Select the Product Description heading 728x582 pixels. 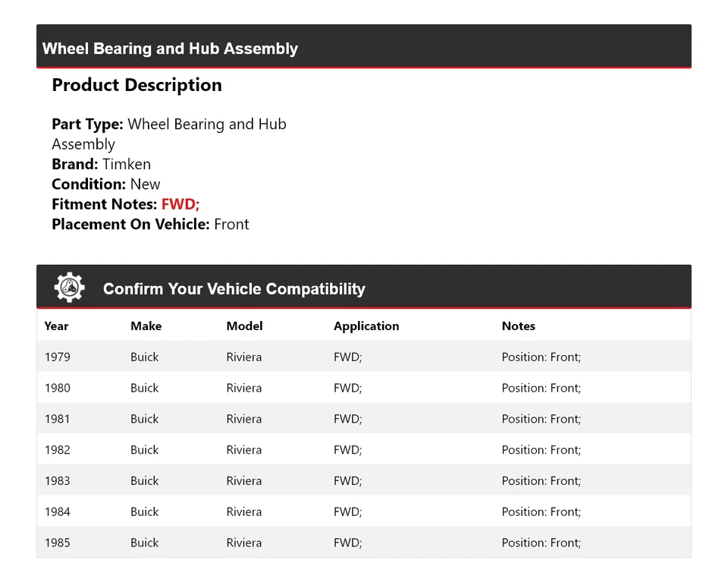point(136,85)
